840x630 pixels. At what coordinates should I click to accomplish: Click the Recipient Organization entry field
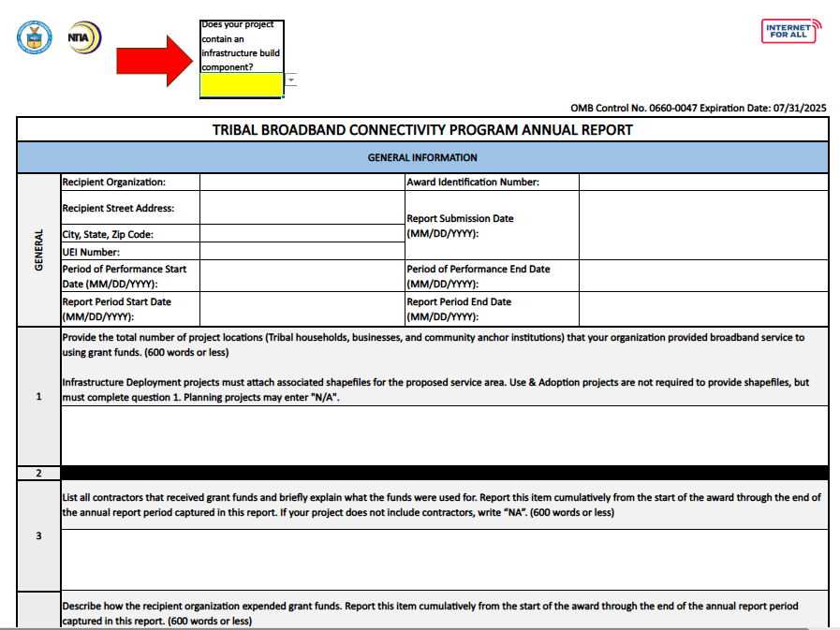302,183
